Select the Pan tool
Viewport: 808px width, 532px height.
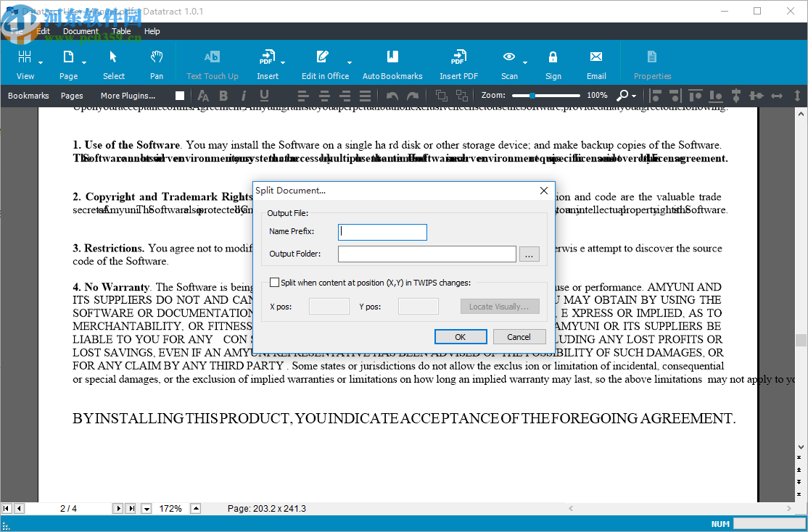[157, 62]
